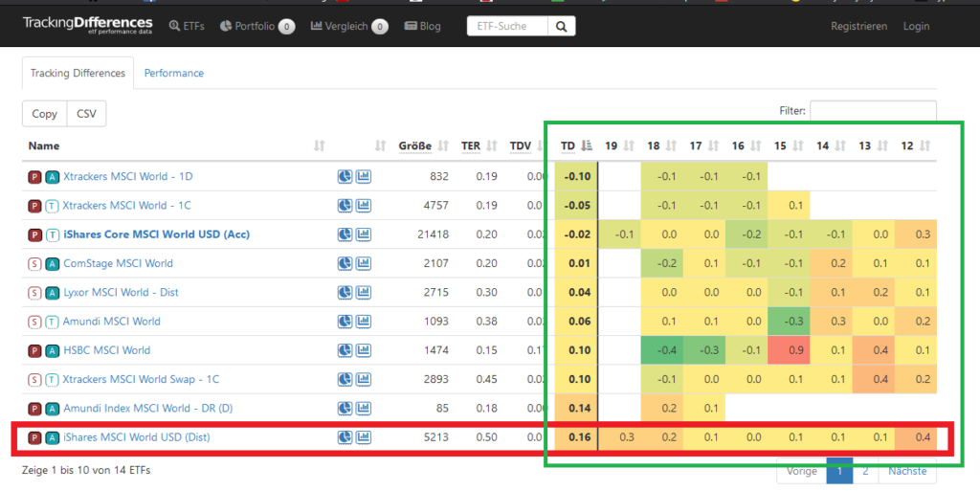The width and height of the screenshot is (980, 491).
Task: Open the ETFs menu in navbar
Action: [x=187, y=26]
